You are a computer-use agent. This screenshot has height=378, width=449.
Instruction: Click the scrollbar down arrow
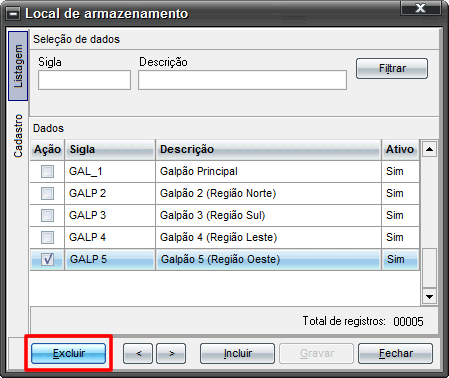click(x=429, y=296)
